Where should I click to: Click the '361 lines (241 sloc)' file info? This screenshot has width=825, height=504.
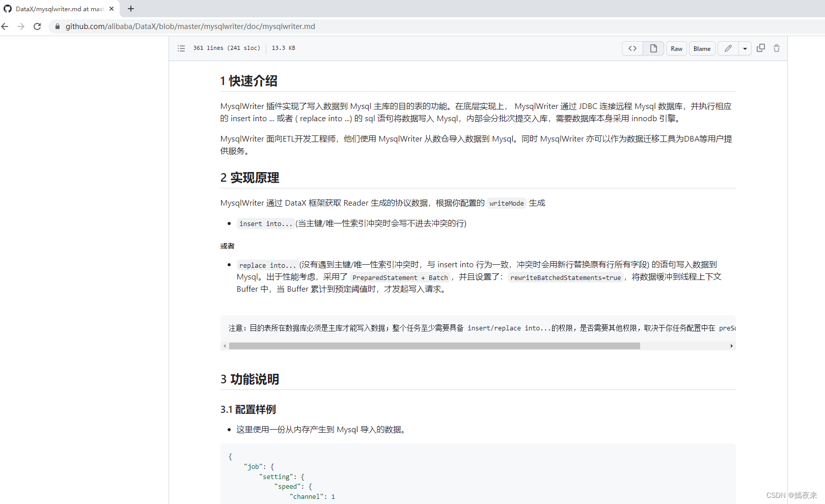tap(227, 48)
